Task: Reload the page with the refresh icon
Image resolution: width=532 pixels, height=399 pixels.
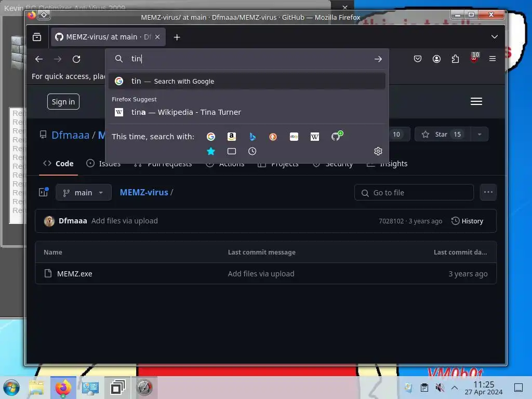Action: [x=76, y=59]
